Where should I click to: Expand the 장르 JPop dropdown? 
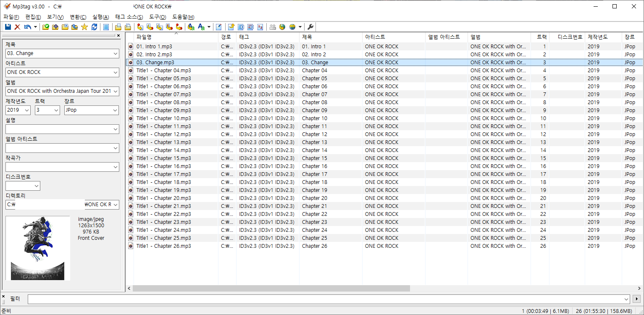coord(116,110)
